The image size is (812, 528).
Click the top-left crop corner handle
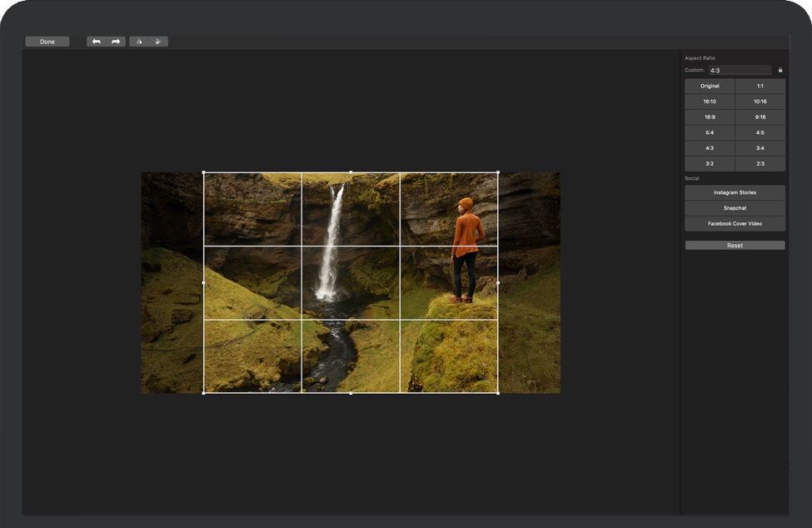[x=204, y=173]
